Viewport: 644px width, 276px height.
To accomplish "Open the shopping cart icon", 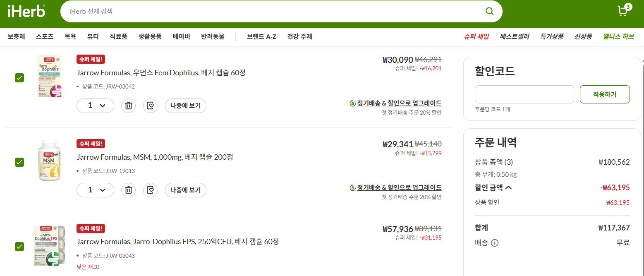I will coord(622,11).
